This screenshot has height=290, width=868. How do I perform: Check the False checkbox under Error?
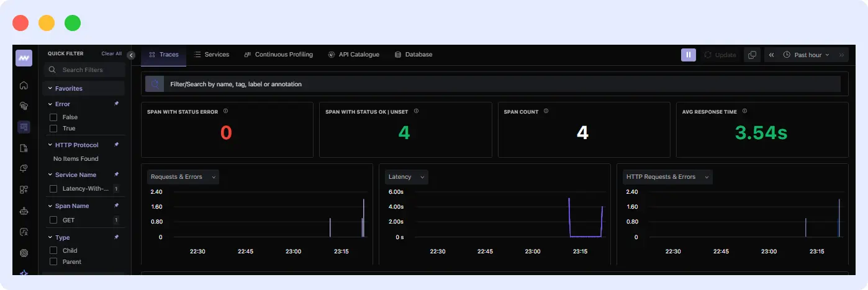53,117
